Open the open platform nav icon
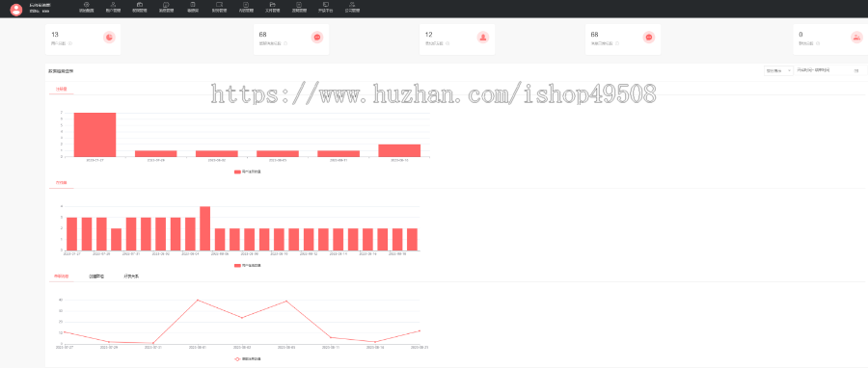Screen dimensions: 868x368 [326, 7]
